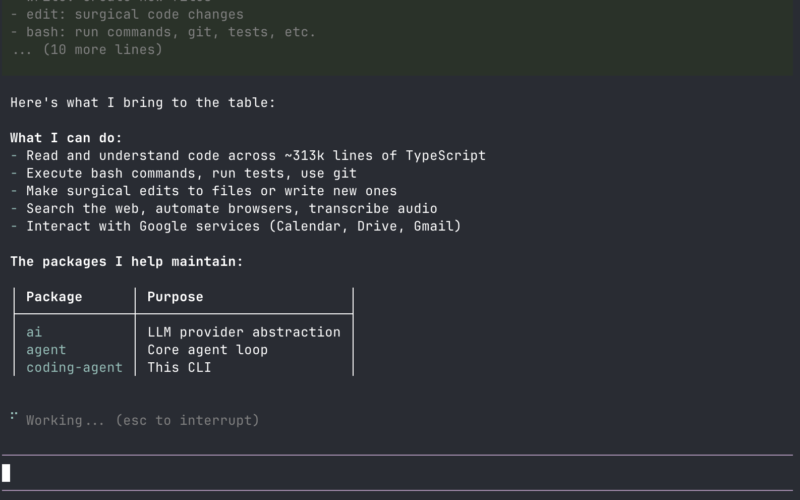Click "Here's what I bring to the table:" text
800x500 pixels.
click(x=142, y=103)
